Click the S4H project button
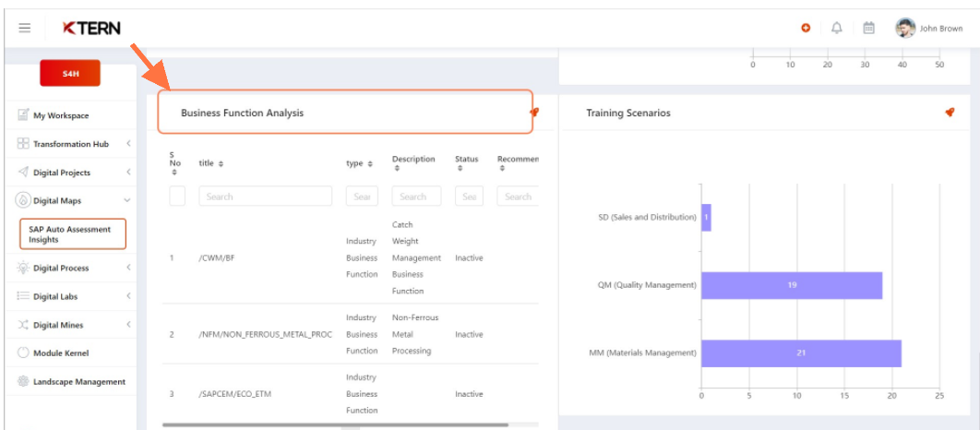This screenshot has height=430, width=980. 70,73
